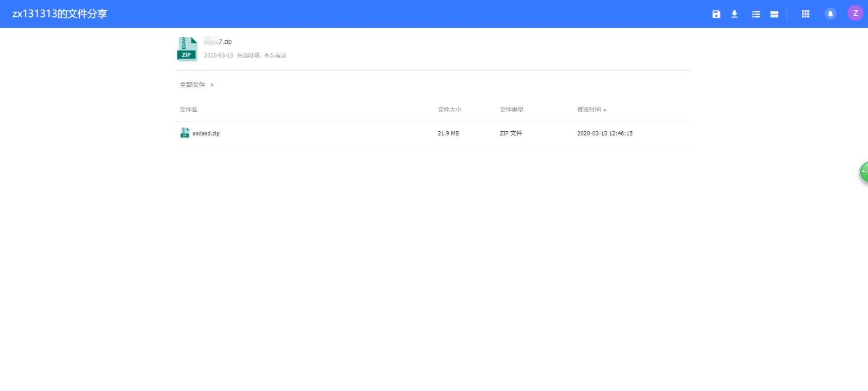Switch to grid view layout
Image resolution: width=868 pixels, height=391 pixels.
[774, 14]
